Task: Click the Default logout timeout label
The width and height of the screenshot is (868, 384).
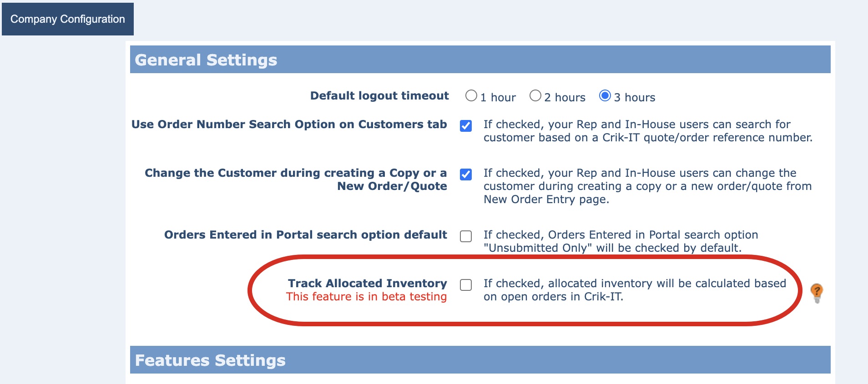Action: click(x=379, y=96)
